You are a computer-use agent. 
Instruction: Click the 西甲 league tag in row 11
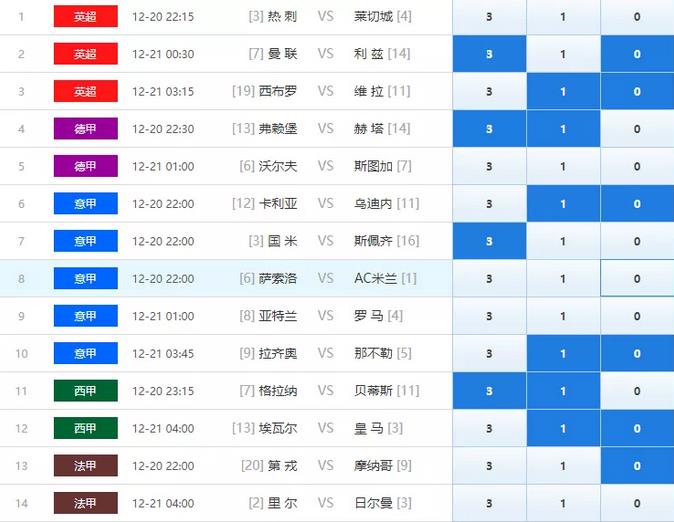click(x=86, y=390)
